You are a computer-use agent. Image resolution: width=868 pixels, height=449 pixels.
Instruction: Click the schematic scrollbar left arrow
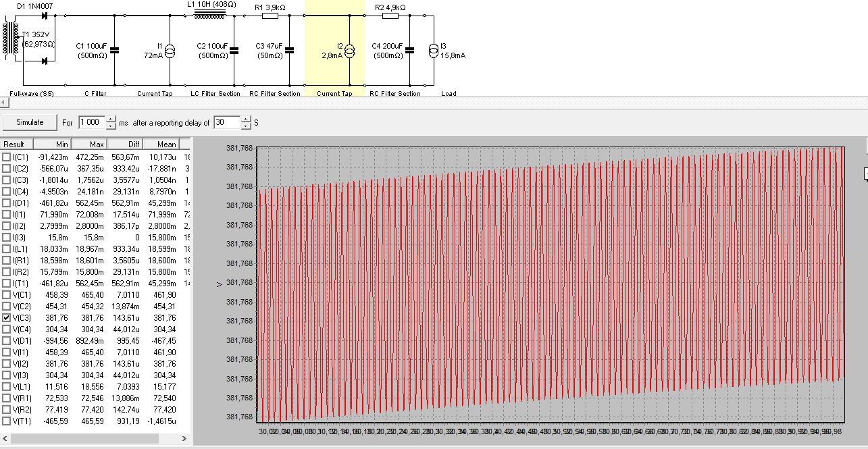click(3, 102)
